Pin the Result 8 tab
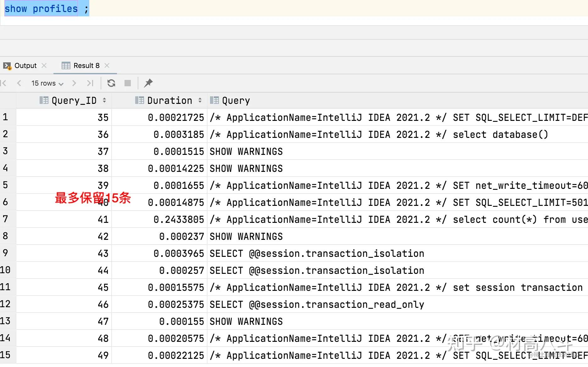588x367 pixels. point(148,83)
